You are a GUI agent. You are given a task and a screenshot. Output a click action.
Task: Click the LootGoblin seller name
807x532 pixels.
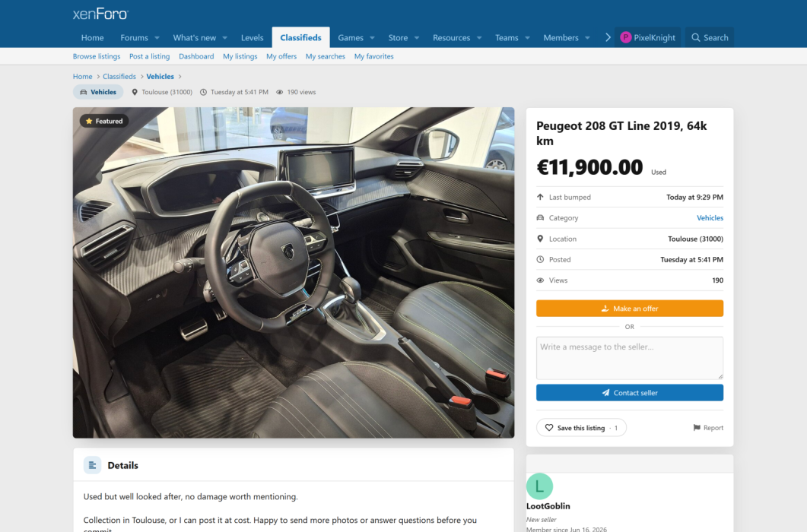[x=548, y=506]
